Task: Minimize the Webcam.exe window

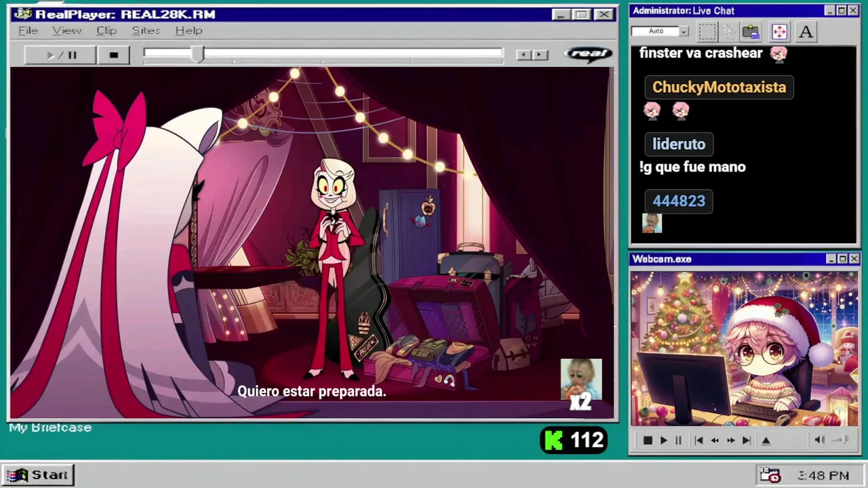Action: [x=831, y=259]
